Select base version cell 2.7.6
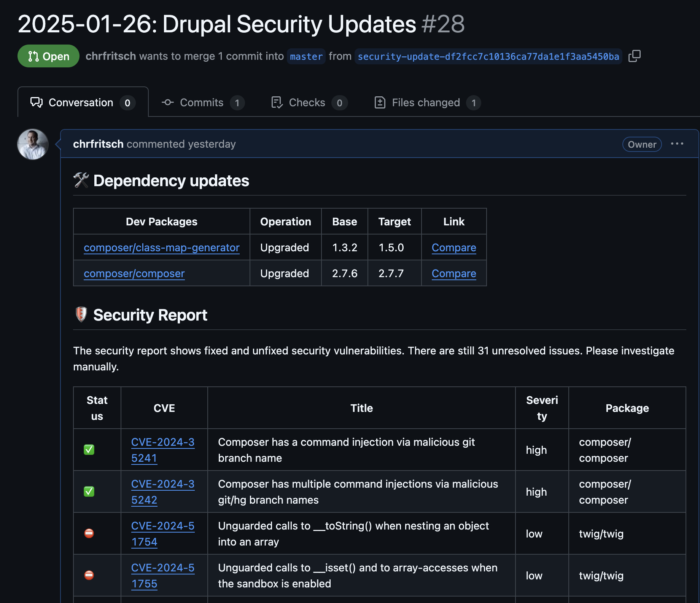 (x=345, y=273)
